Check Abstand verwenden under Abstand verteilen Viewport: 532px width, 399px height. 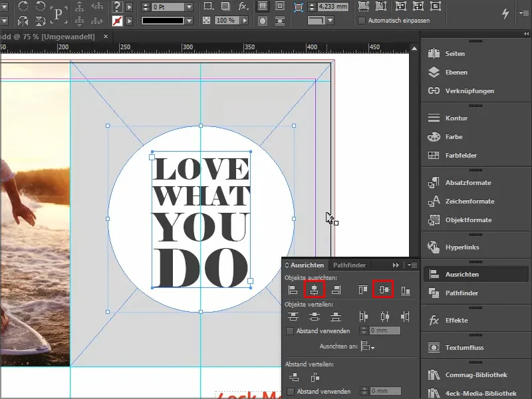click(x=290, y=391)
